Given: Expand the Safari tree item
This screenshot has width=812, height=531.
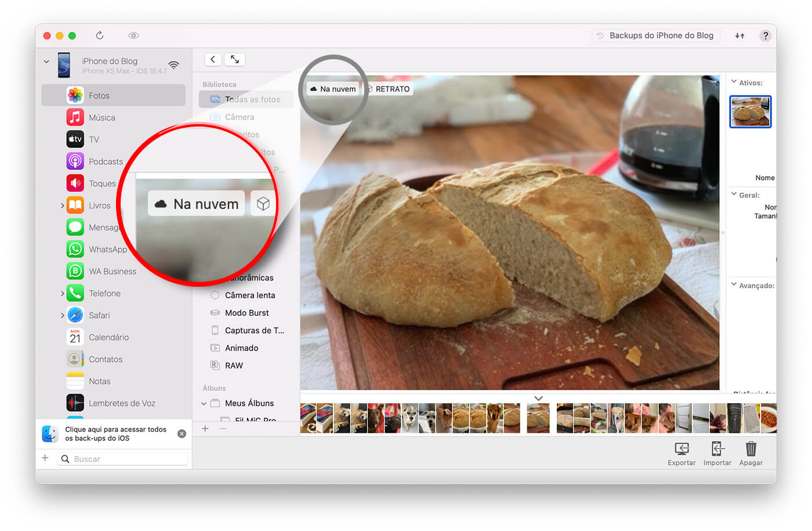Looking at the screenshot, I should point(63,316).
